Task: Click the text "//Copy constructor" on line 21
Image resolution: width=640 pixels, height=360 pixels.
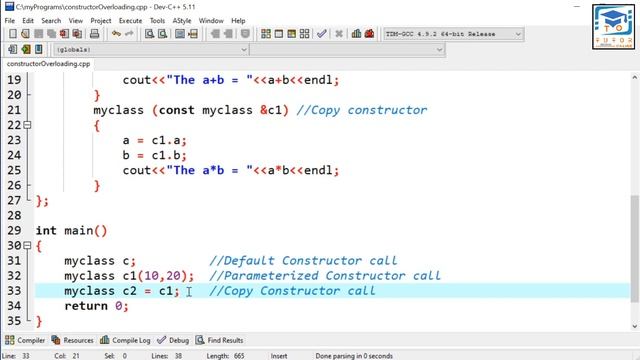Action: [x=362, y=110]
